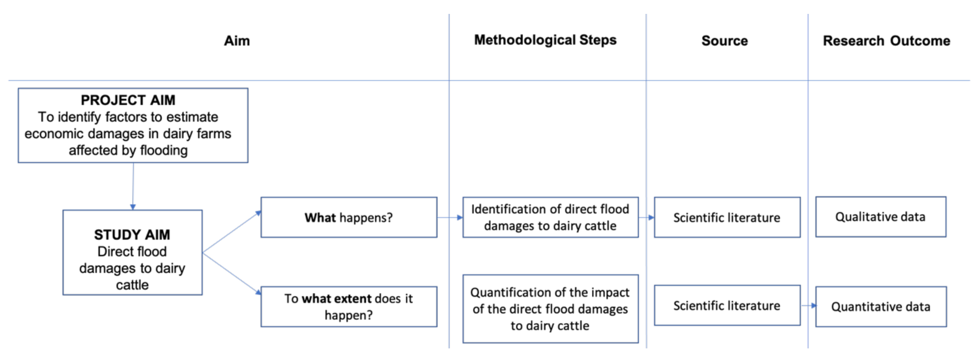Click arrow from Scientific literature to Quantitative data
Screen dimensions: 980x359
[808, 305]
